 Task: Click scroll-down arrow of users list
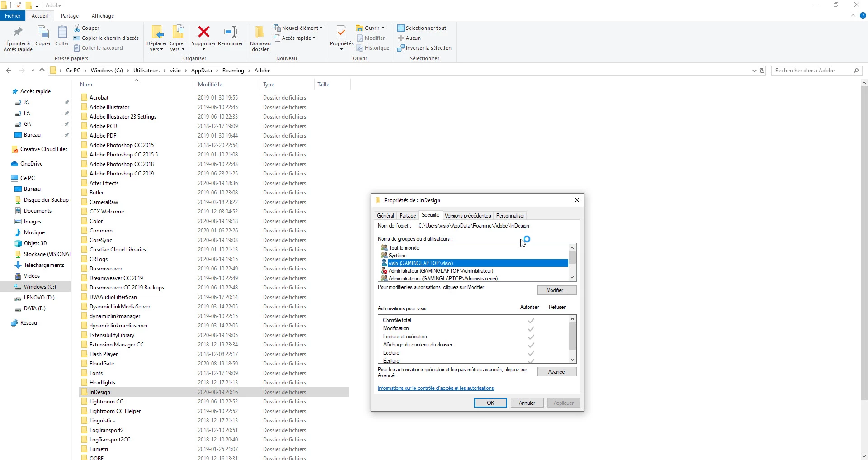point(572,277)
